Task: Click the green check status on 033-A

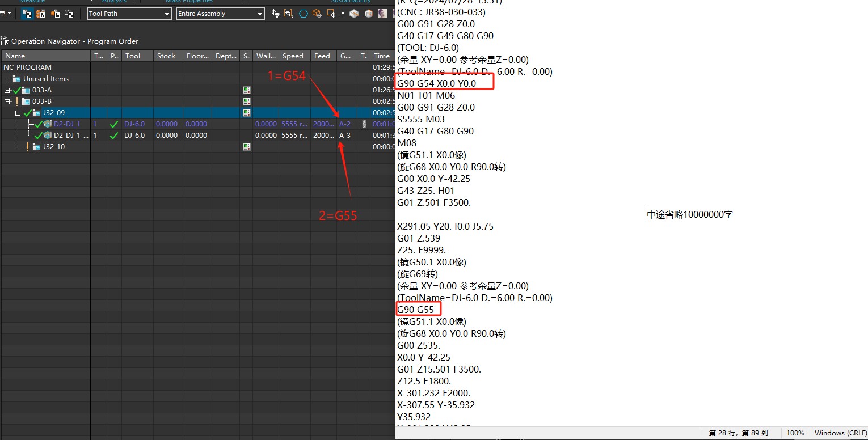Action: pyautogui.click(x=16, y=90)
